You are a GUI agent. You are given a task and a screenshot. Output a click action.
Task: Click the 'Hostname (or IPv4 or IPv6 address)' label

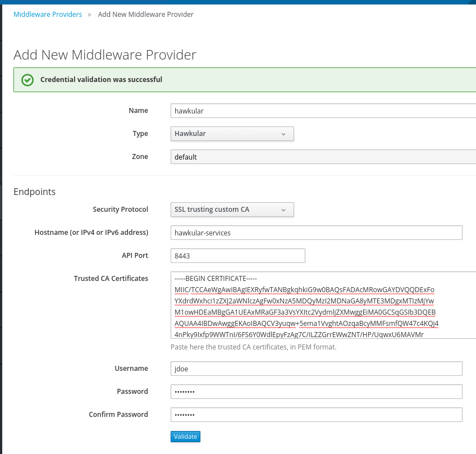(x=91, y=233)
